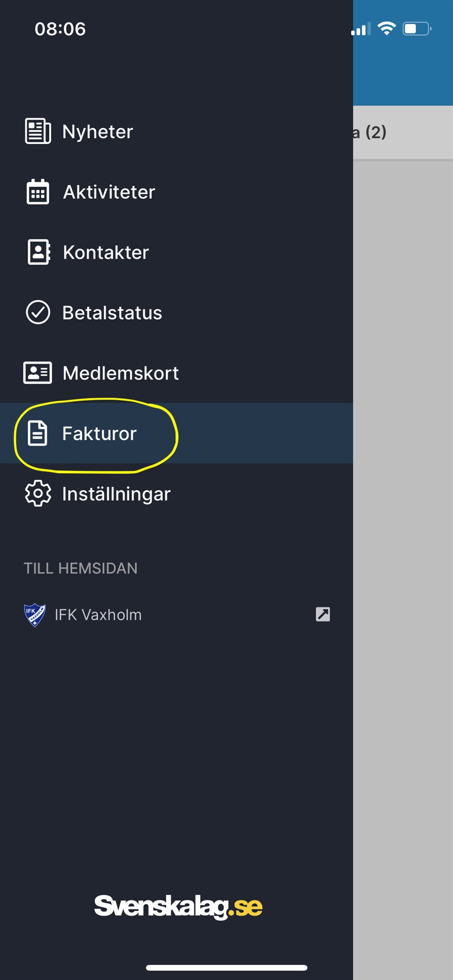
Task: Select Kontakter in the side menu
Action: point(177,252)
